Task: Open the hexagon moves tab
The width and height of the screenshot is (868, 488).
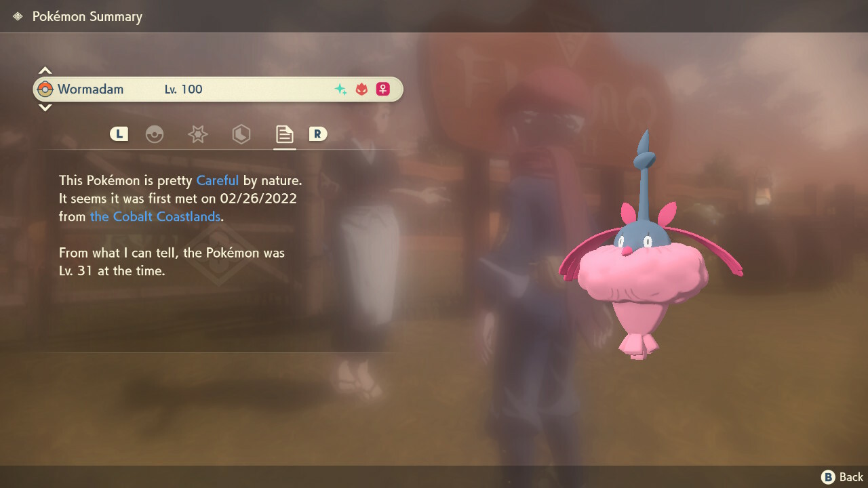Action: [x=241, y=134]
